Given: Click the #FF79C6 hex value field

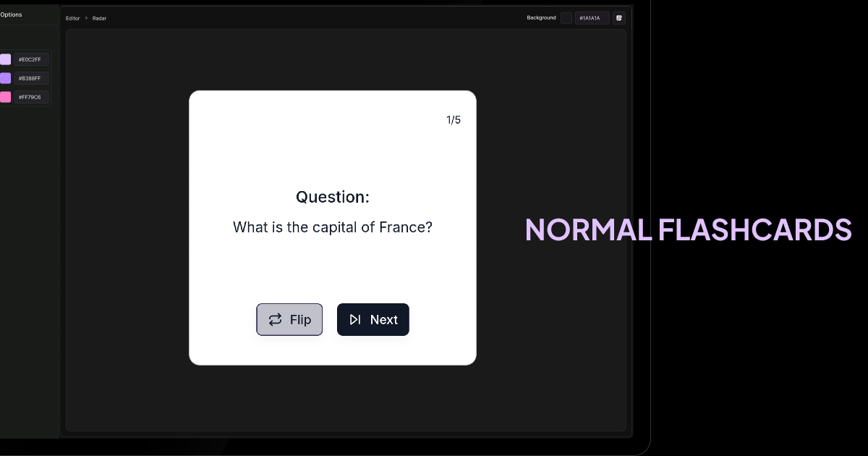Looking at the screenshot, I should pos(30,97).
